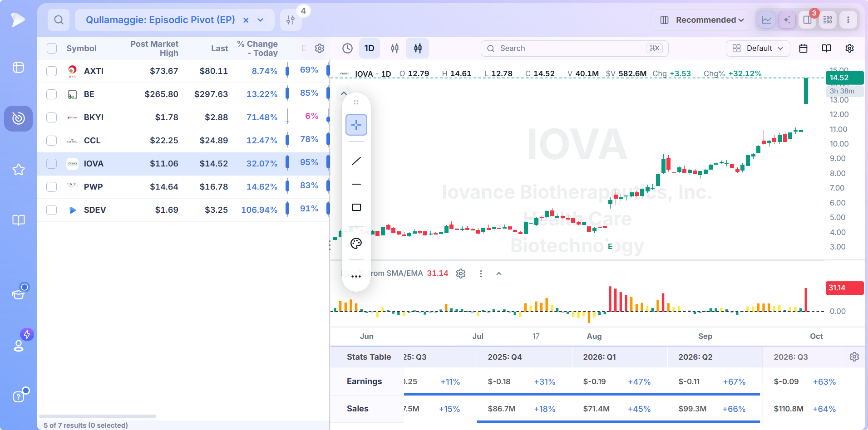
Task: Close the Qullamaggie Episodic Pivot screener tab
Action: tap(246, 20)
